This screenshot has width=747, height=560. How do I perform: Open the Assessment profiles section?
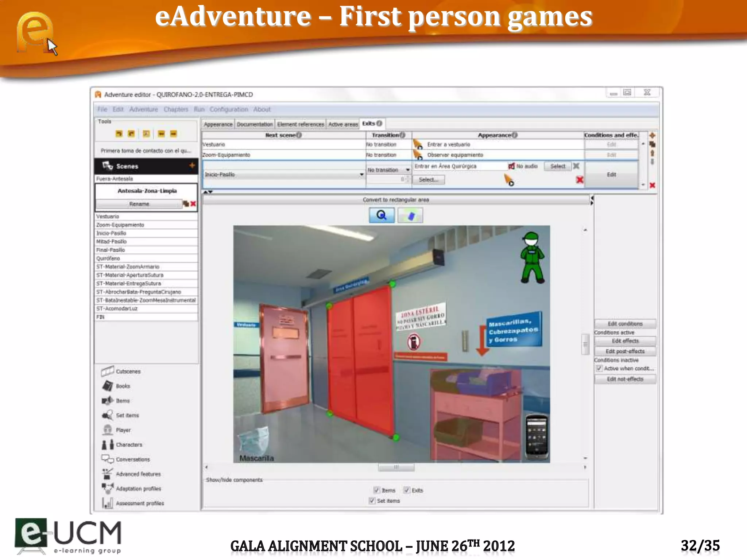tap(133, 503)
